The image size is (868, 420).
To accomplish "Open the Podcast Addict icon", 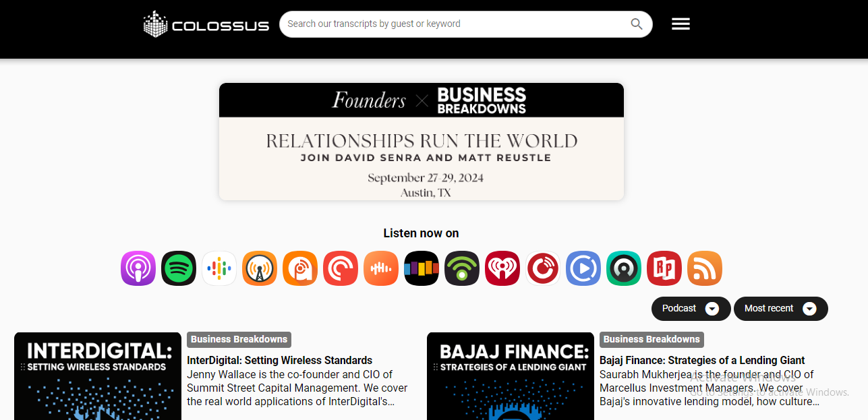I will (300, 268).
